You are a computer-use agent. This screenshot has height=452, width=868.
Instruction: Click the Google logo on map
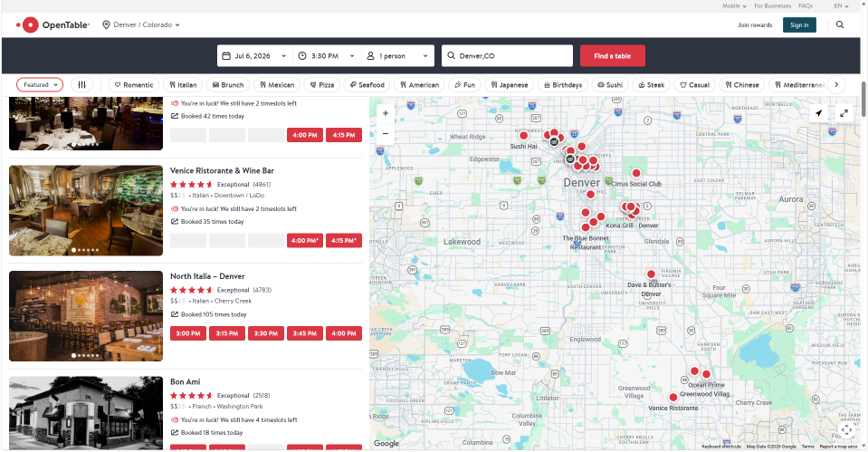(x=386, y=443)
